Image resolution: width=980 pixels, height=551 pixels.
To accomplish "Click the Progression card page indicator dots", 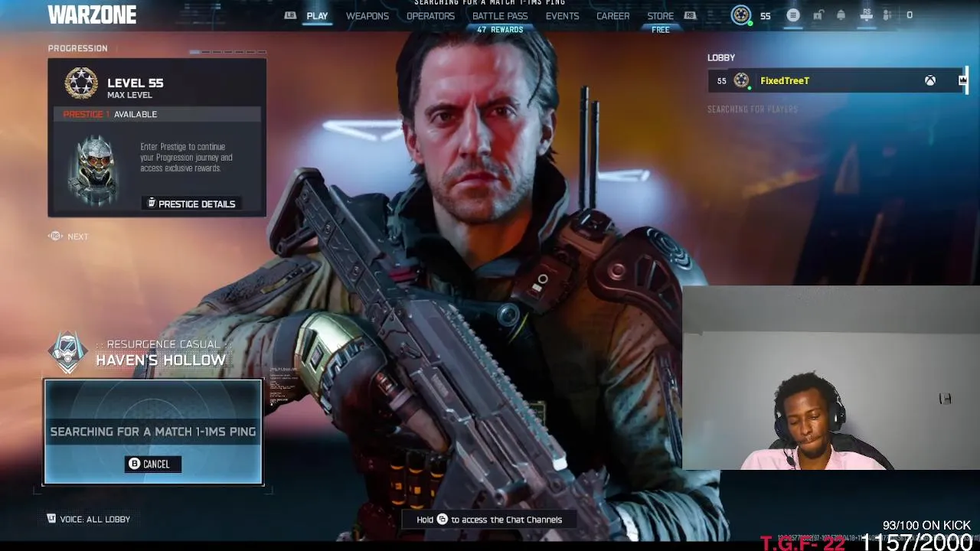I will (227, 52).
